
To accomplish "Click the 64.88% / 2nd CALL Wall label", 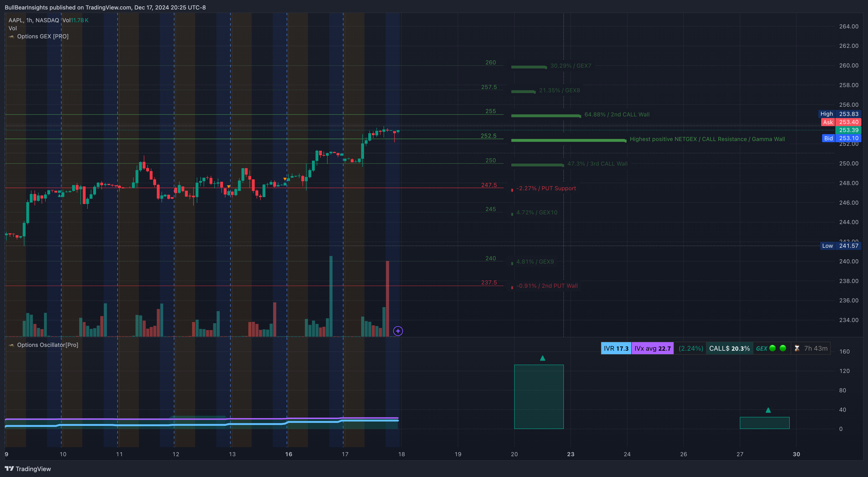I will 617,115.
